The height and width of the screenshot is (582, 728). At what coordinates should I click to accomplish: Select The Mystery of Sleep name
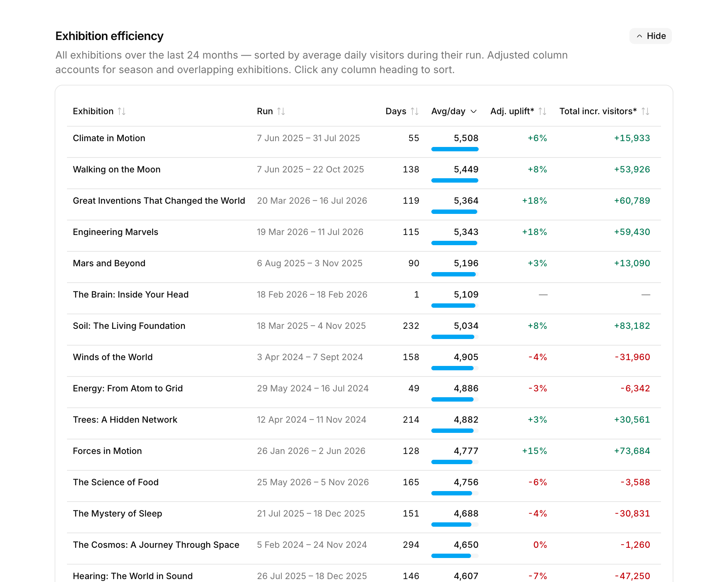click(117, 514)
